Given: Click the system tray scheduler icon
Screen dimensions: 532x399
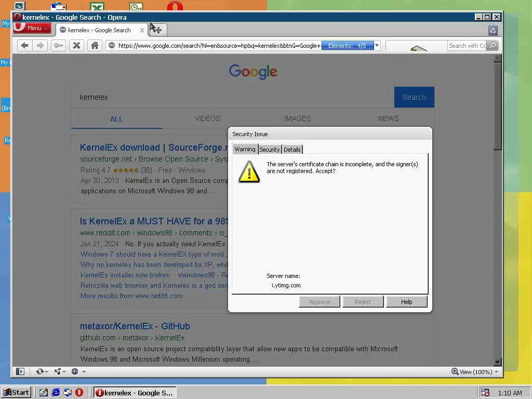Looking at the screenshot, I should tap(485, 393).
